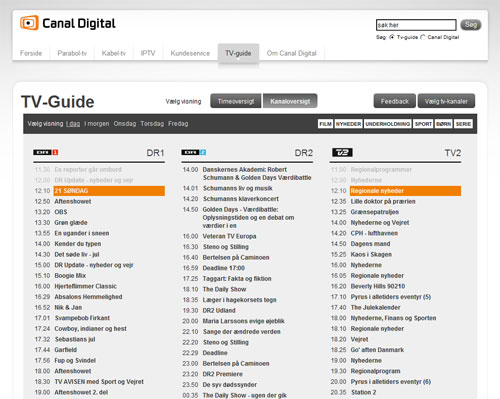Select the Tv-guide search radio button
The height and width of the screenshot is (399, 500).
392,37
